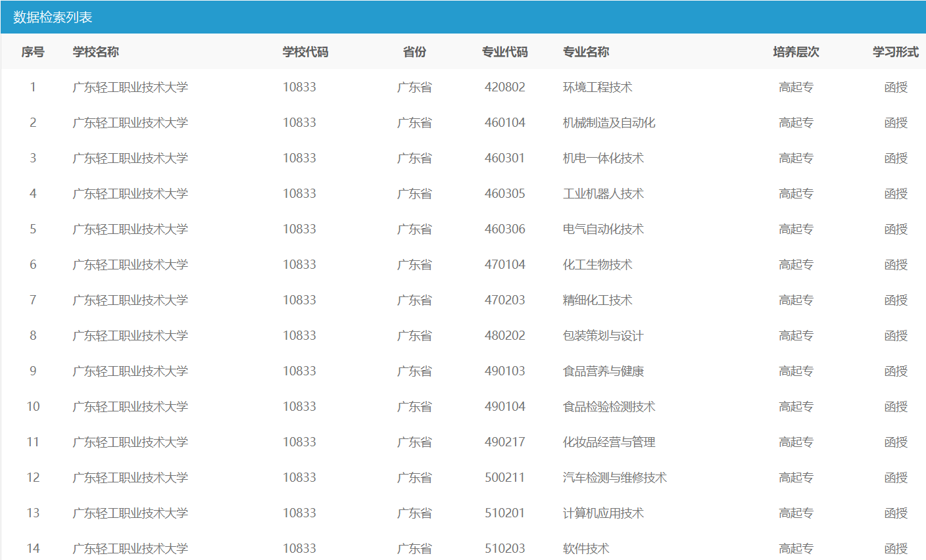
Task: Click 高起专 in the 机械制造及自动化 row
Action: pyautogui.click(x=796, y=123)
